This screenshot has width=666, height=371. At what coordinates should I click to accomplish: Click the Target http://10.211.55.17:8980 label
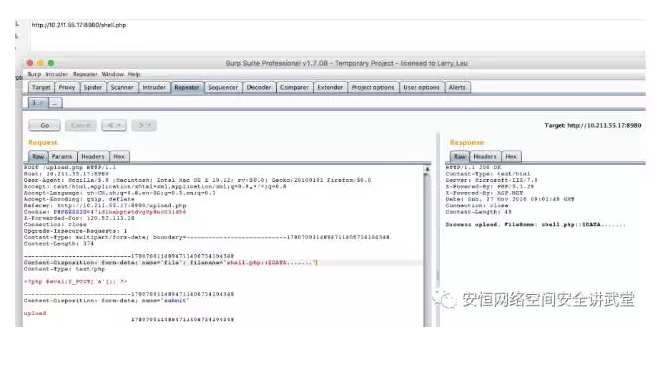(x=593, y=125)
